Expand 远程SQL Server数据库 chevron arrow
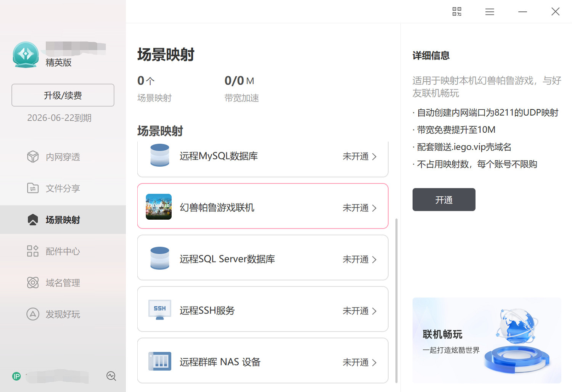The width and height of the screenshot is (572, 392). click(x=374, y=260)
